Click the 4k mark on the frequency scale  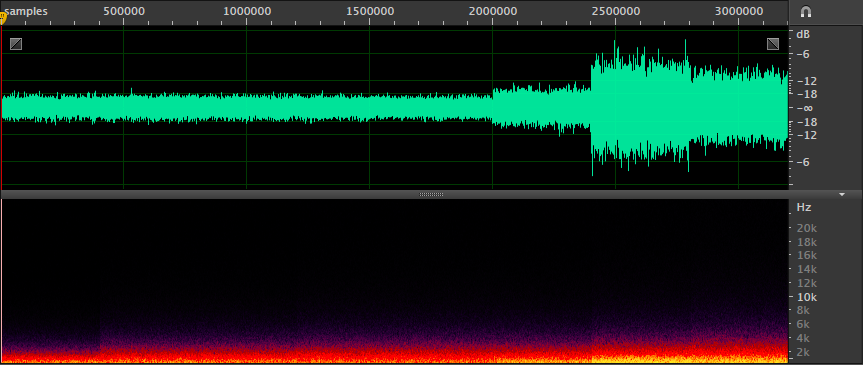804,338
